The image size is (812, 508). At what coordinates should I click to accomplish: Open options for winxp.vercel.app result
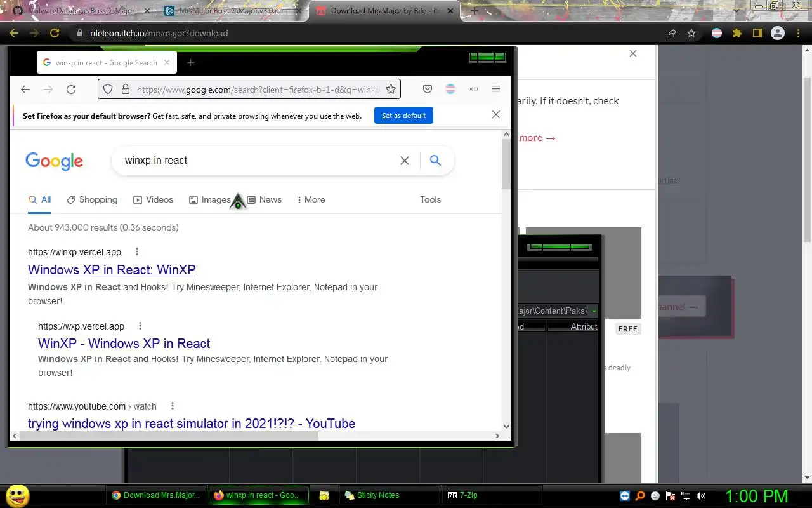click(x=137, y=251)
